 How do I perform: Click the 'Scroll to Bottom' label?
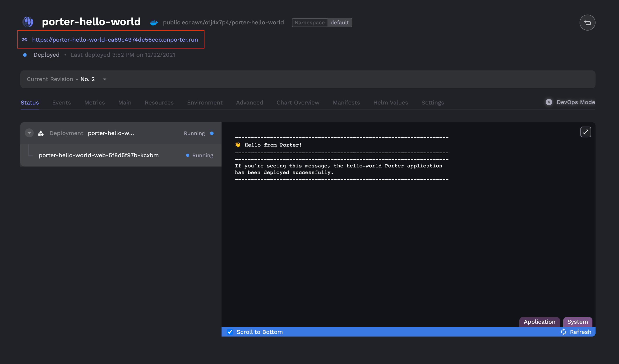(x=260, y=332)
